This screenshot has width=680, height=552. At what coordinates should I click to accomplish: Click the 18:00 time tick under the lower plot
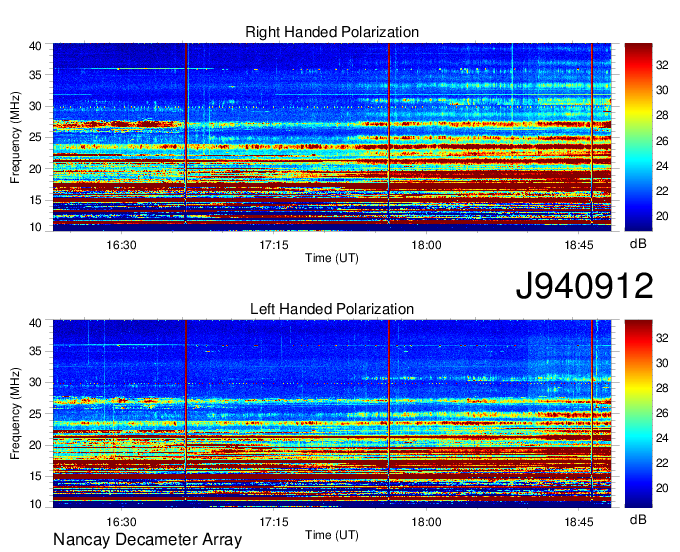click(x=426, y=522)
